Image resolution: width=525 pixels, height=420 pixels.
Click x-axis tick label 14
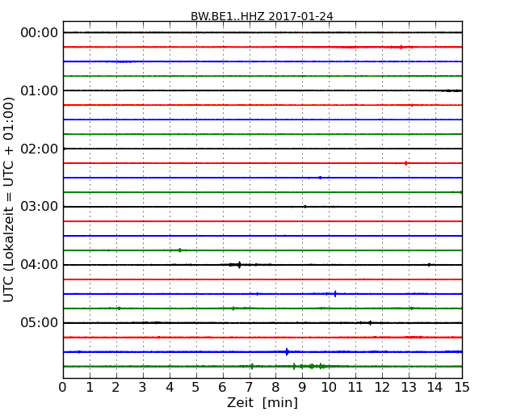click(x=435, y=388)
